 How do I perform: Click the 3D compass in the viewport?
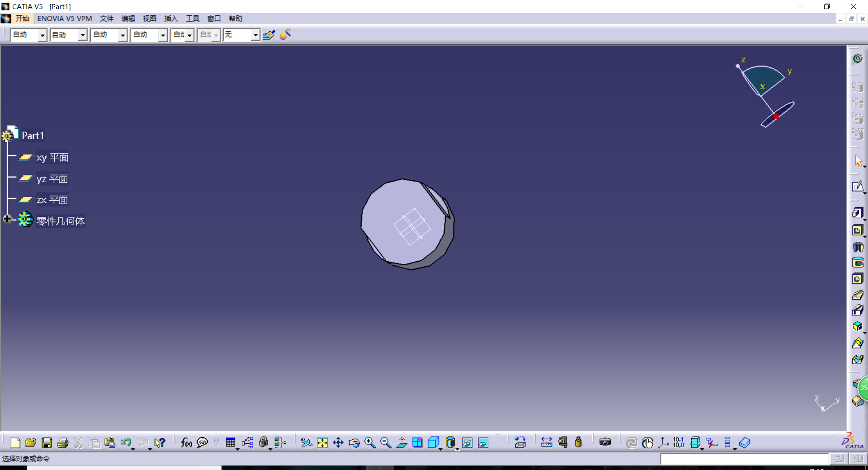(x=765, y=93)
